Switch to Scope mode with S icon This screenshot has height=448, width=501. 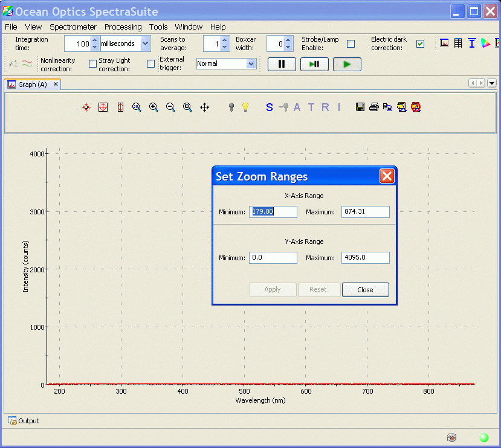(x=270, y=107)
